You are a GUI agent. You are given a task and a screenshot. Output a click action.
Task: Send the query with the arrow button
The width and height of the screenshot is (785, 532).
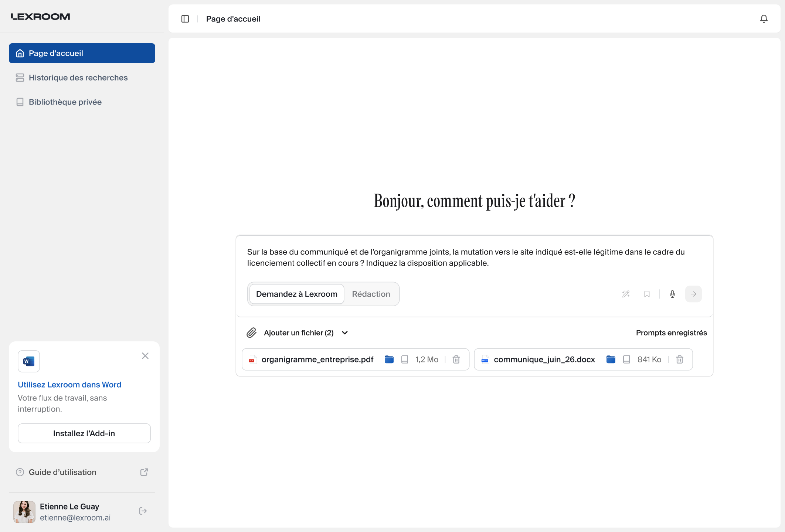click(x=693, y=294)
